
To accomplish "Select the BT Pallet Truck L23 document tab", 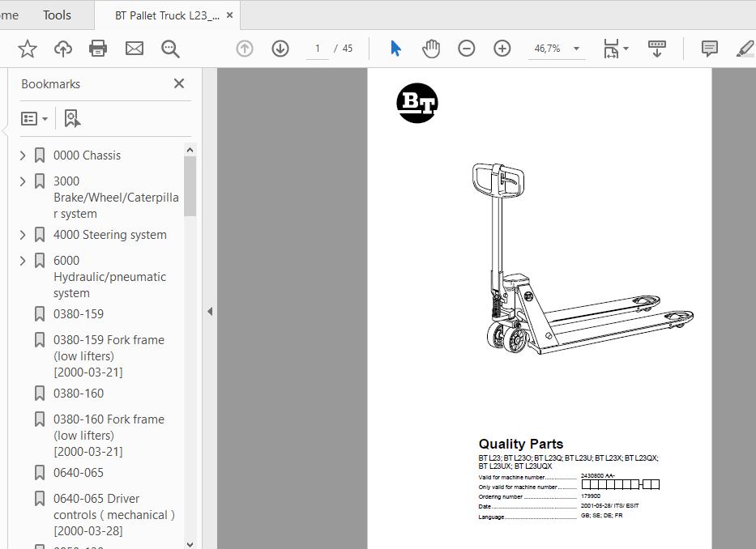I will point(167,15).
